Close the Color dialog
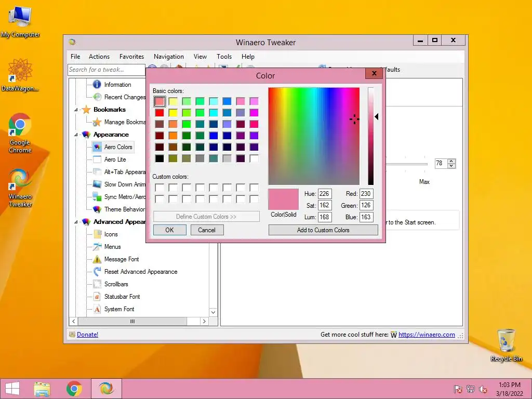The height and width of the screenshot is (399, 532). [x=374, y=73]
